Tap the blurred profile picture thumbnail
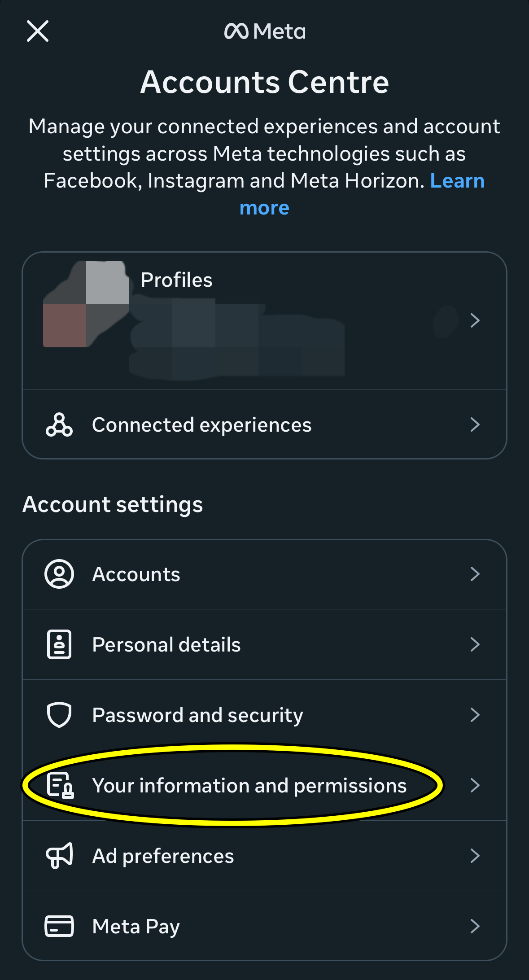Screen dimensions: 529x980 click(86, 304)
